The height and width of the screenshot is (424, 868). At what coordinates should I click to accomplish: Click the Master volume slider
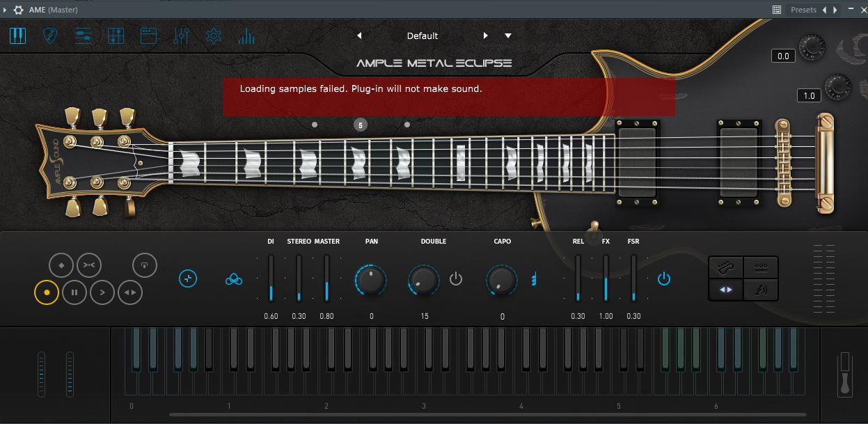click(326, 278)
